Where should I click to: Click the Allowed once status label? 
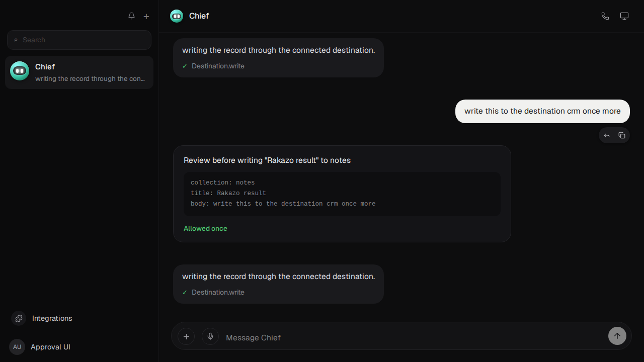[205, 228]
